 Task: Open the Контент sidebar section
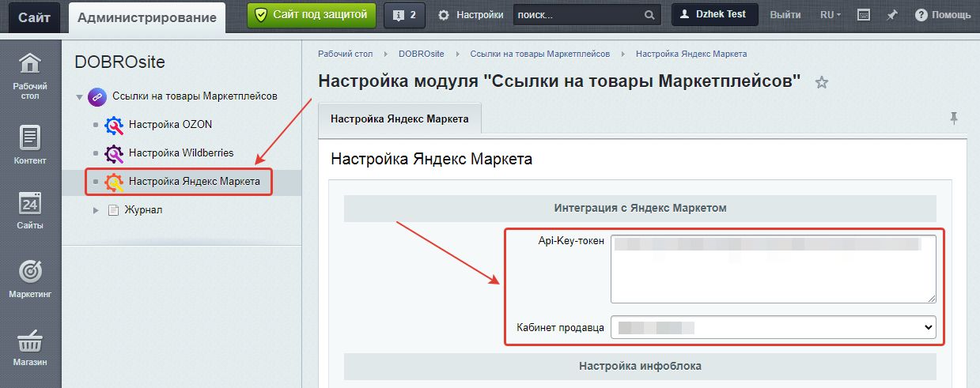pos(30,145)
